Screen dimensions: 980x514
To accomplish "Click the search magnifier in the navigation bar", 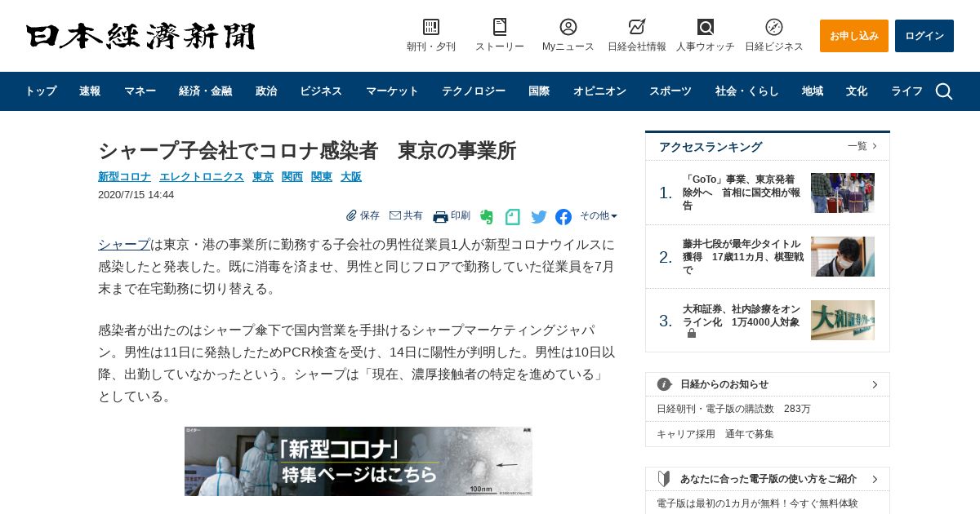I will point(944,91).
